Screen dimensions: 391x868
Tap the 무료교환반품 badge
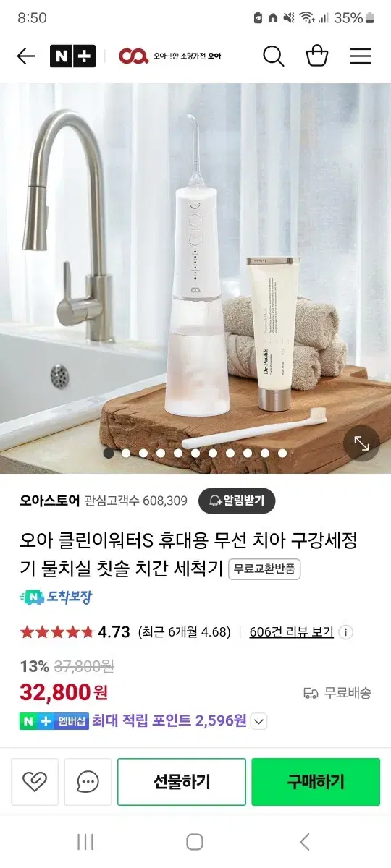(x=264, y=569)
